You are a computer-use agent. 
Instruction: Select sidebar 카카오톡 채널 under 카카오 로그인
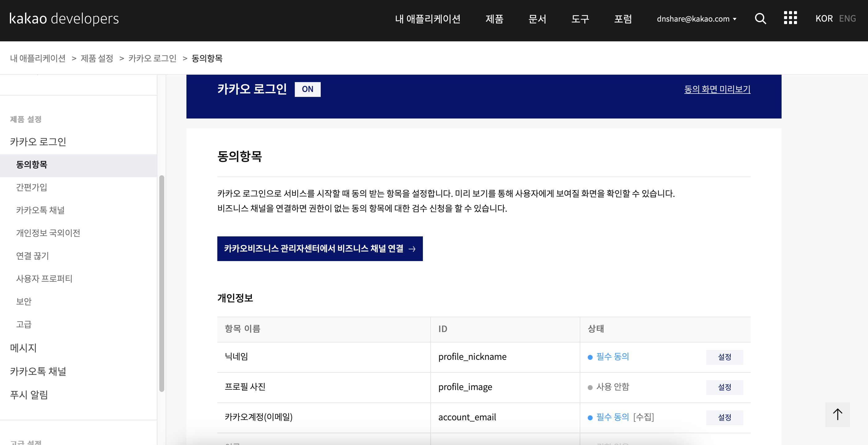[x=40, y=210]
